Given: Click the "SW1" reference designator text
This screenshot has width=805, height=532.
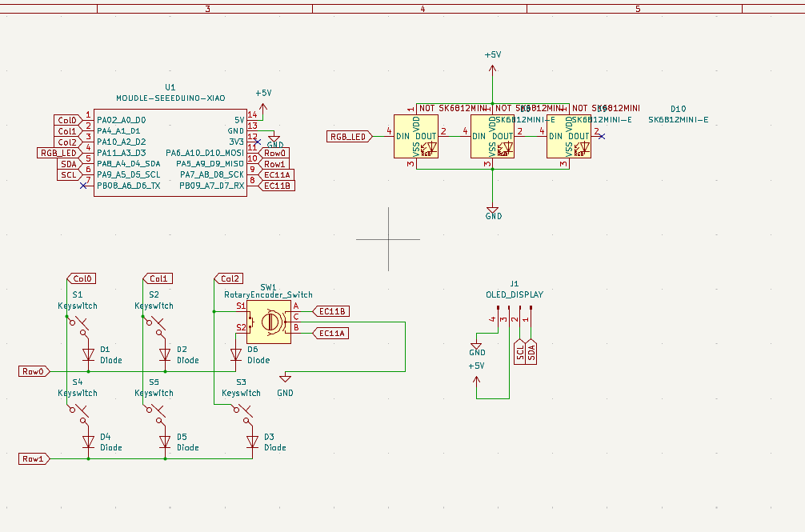Looking at the screenshot, I should pyautogui.click(x=269, y=287).
